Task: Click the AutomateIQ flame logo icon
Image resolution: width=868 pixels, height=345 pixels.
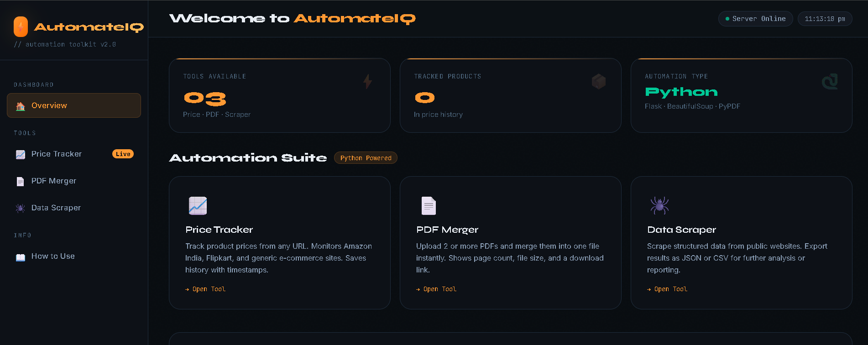Action: pos(20,26)
